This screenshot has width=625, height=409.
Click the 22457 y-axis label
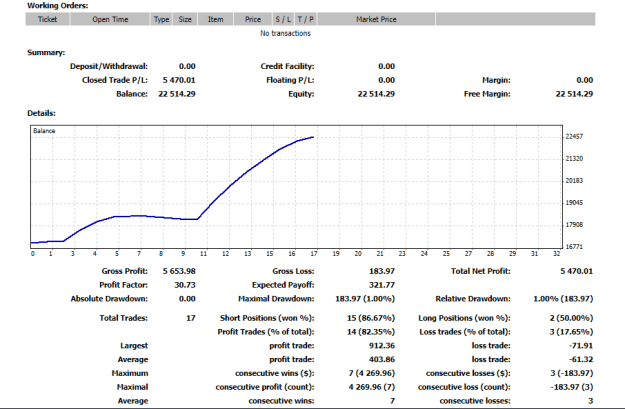tap(574, 136)
